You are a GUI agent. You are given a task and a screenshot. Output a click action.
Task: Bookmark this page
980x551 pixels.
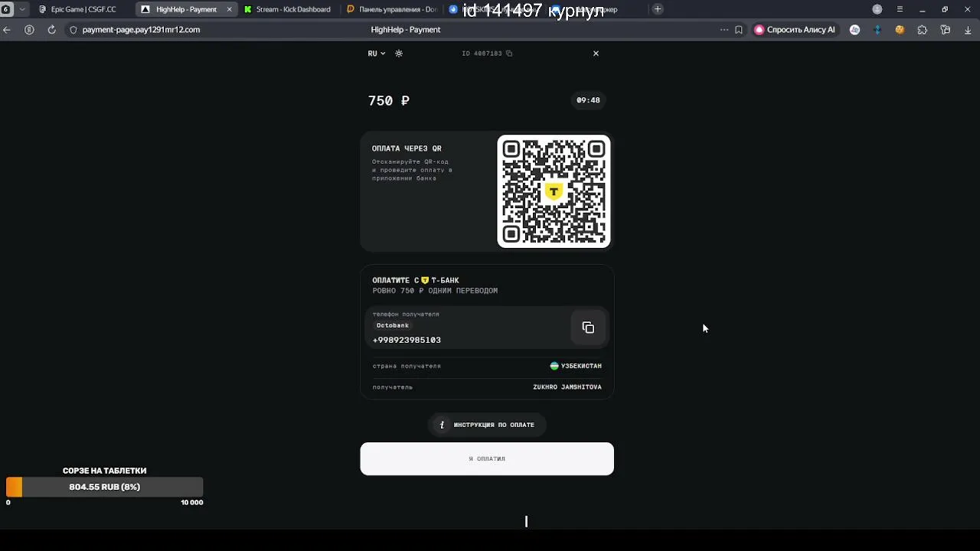(x=739, y=30)
